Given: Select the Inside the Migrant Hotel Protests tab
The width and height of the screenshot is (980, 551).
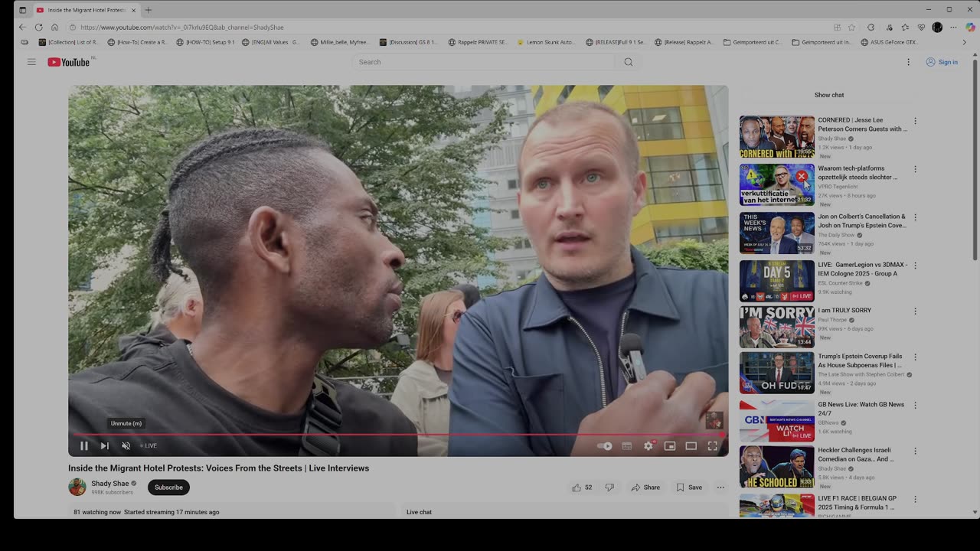Looking at the screenshot, I should coord(86,10).
